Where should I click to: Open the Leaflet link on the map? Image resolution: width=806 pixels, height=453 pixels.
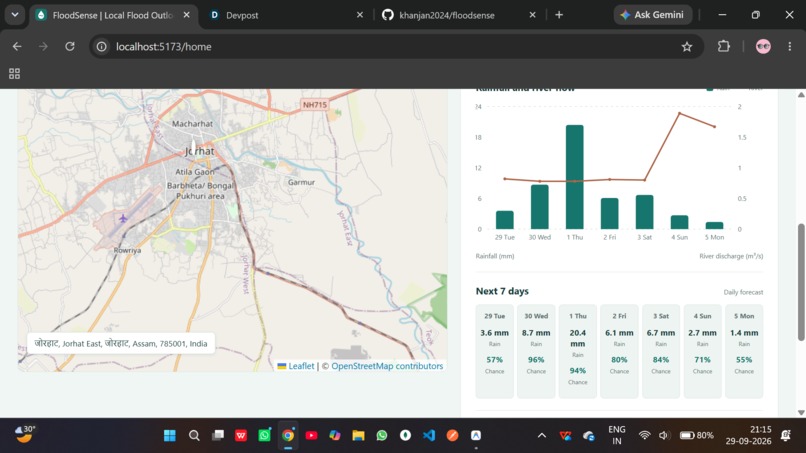301,366
